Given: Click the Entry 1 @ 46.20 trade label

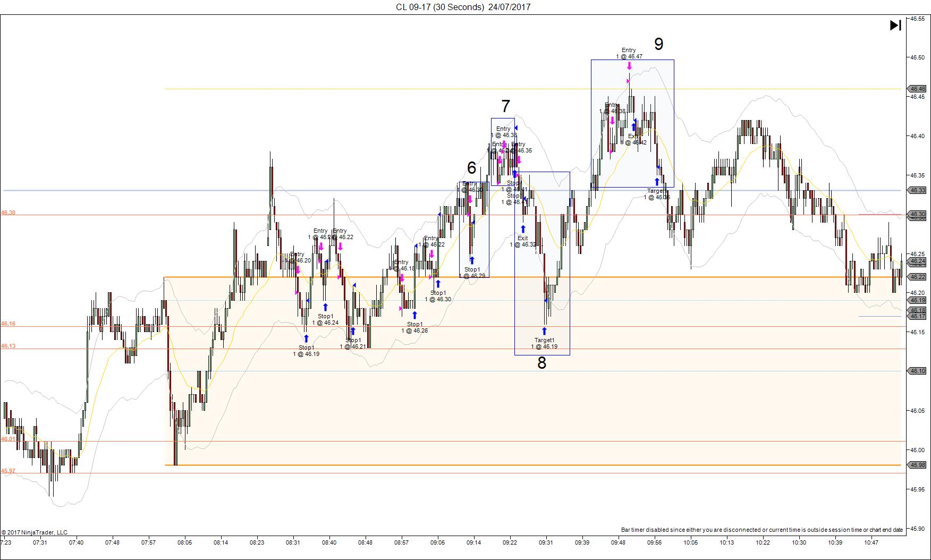Looking at the screenshot, I should 298,257.
